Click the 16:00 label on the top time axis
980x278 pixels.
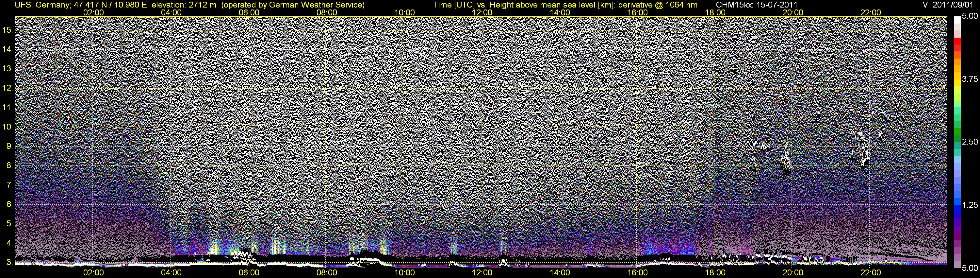coord(638,12)
